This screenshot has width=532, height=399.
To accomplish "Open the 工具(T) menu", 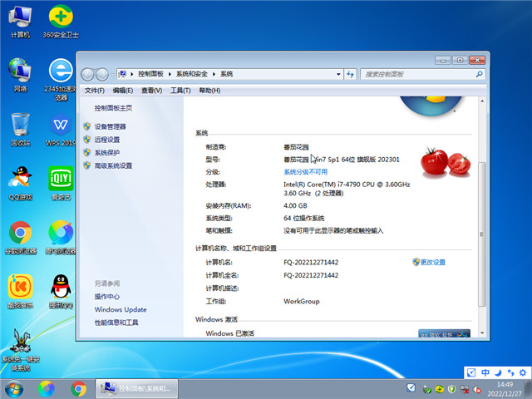I will pyautogui.click(x=180, y=91).
